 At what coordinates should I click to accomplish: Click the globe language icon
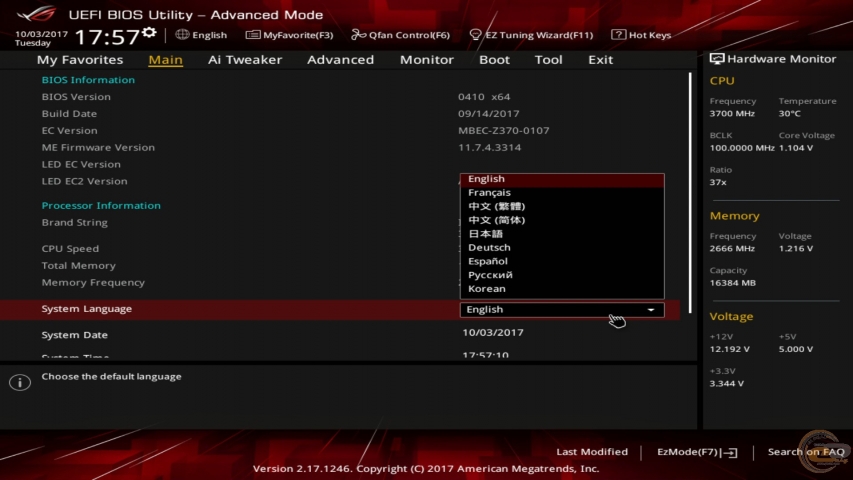pyautogui.click(x=182, y=34)
